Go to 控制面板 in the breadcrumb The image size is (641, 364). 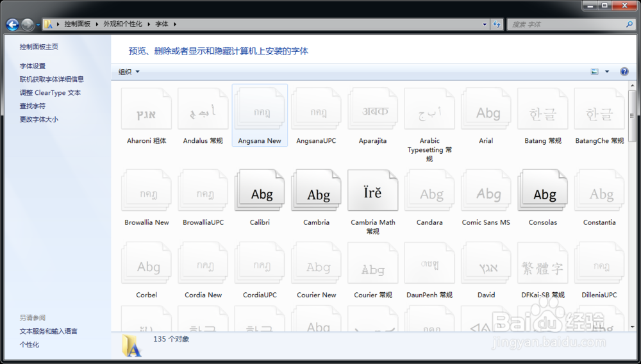78,24
